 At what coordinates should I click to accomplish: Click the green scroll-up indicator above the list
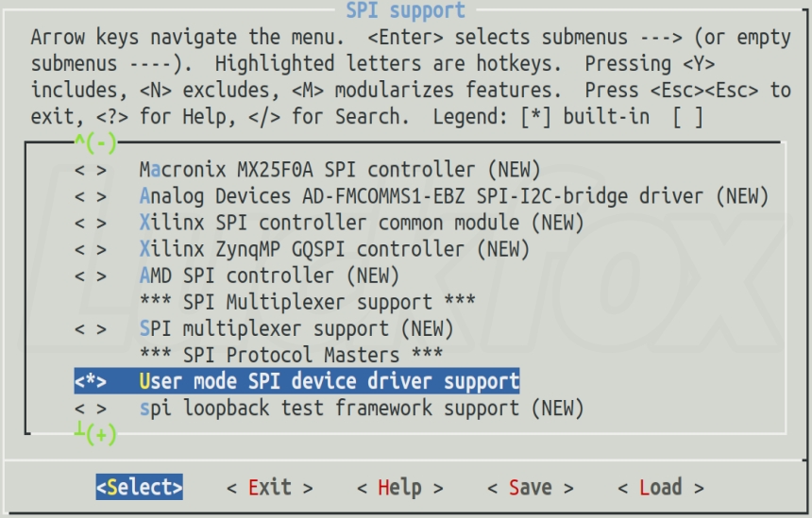coord(95,142)
